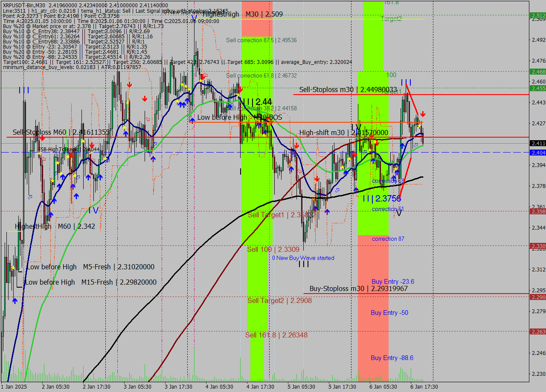
Task: Click the 5 Jan 05:30 time axis label
Action: coord(301,387)
